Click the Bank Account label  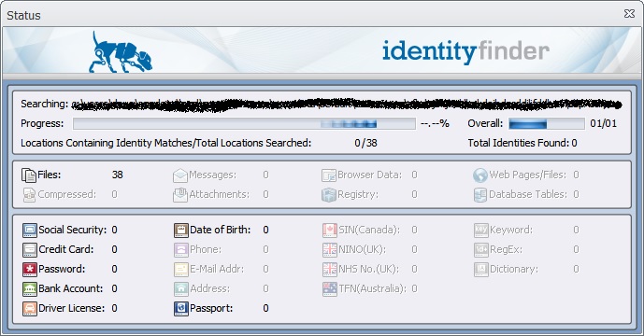pyautogui.click(x=71, y=288)
